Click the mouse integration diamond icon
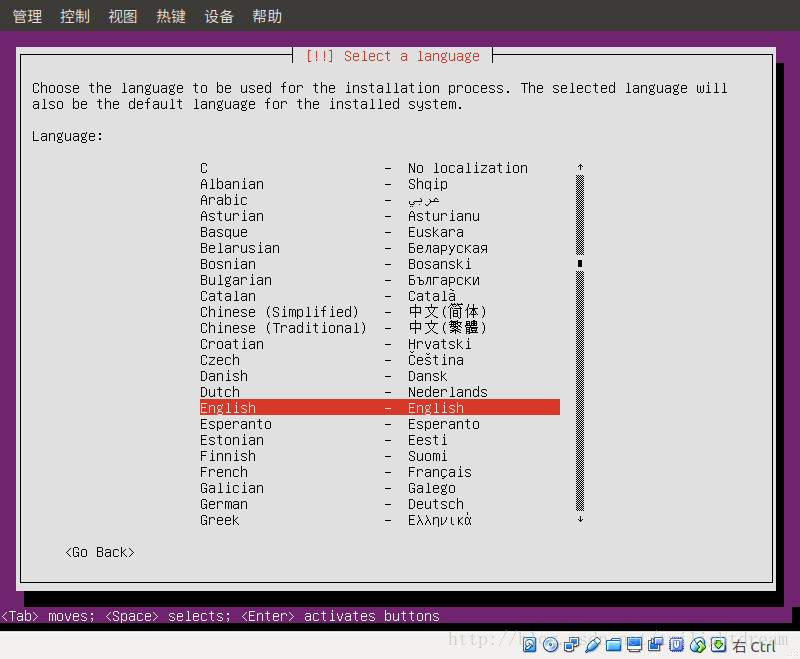 (x=697, y=645)
